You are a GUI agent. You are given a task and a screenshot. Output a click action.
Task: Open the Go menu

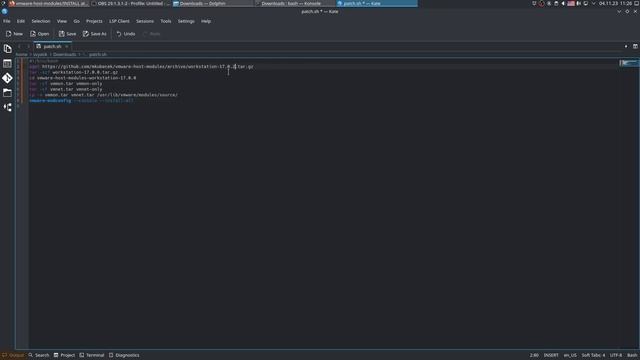76,21
